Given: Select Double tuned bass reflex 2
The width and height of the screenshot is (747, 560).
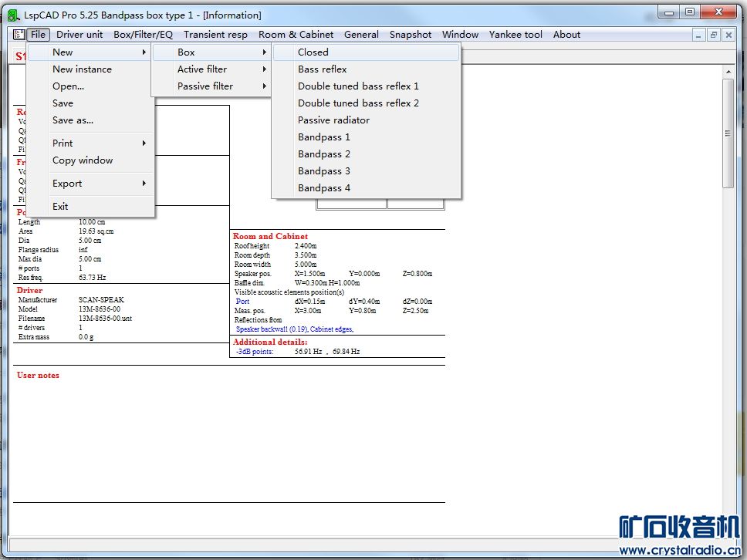Looking at the screenshot, I should tap(358, 103).
